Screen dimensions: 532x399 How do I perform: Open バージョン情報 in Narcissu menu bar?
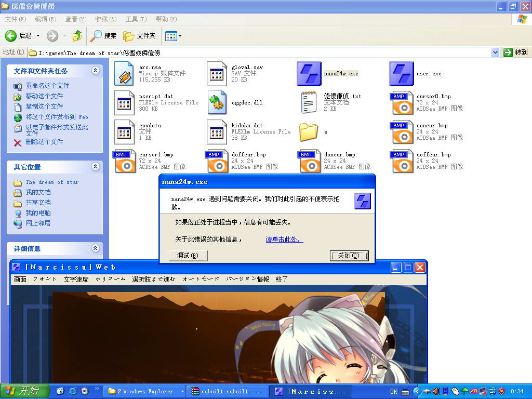click(248, 279)
